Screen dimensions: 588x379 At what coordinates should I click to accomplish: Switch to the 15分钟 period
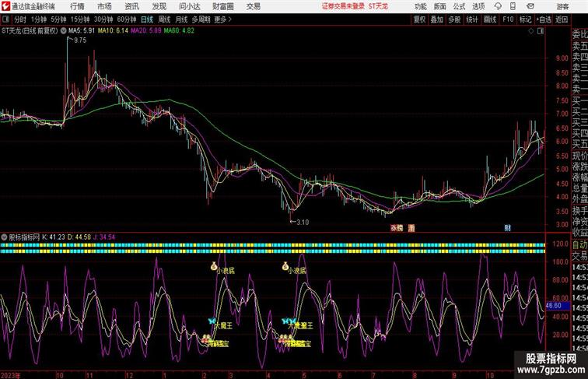tap(80, 19)
